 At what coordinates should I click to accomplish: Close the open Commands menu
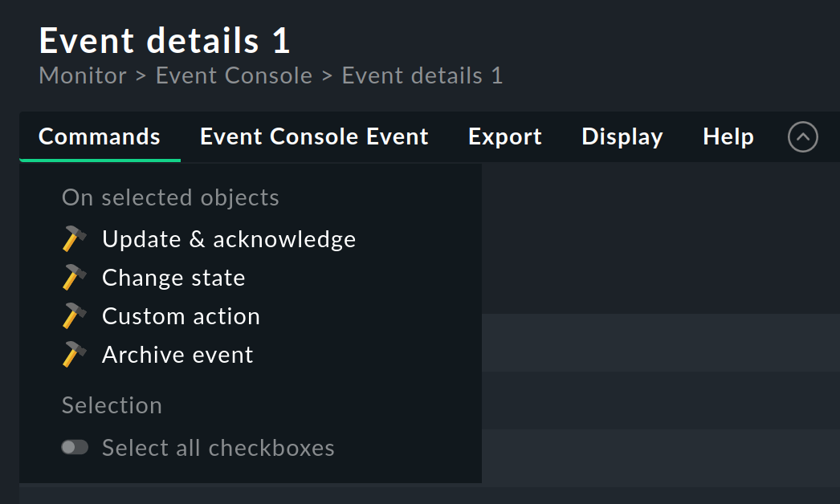pos(100,137)
